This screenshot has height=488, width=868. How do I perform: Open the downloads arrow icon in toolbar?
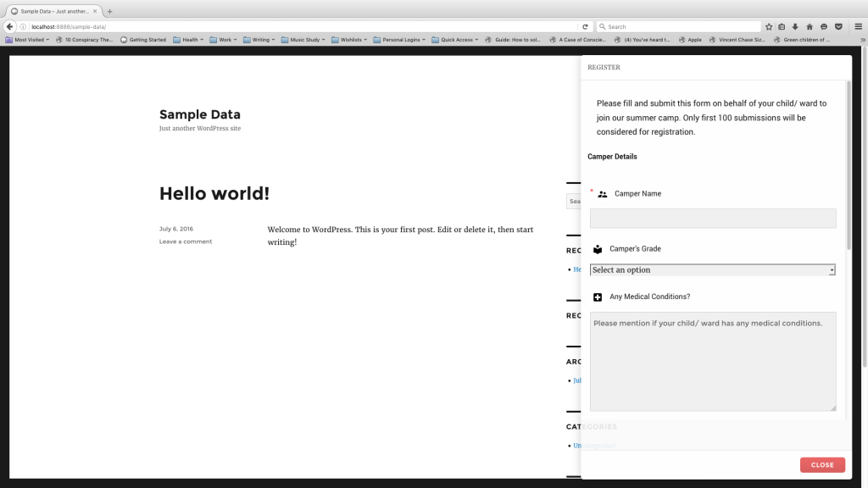click(795, 26)
